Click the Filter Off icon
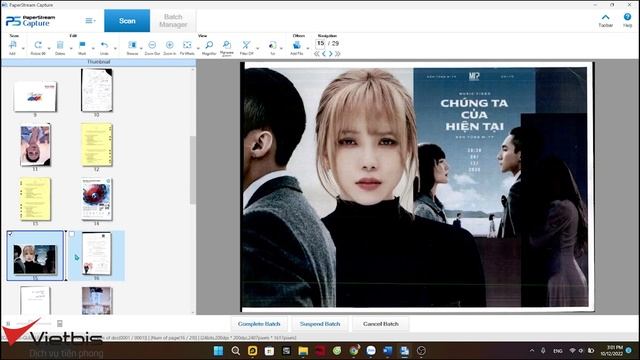The width and height of the screenshot is (640, 360). [246, 45]
